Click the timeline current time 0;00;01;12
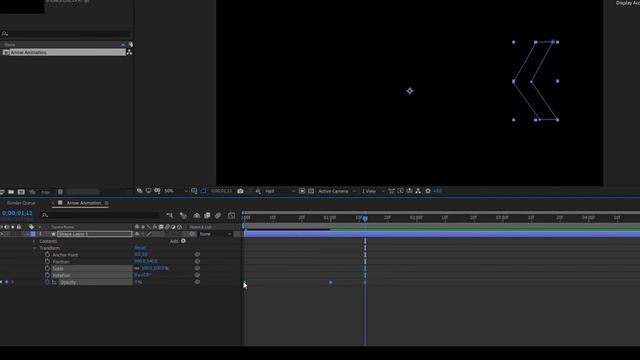 (17, 213)
